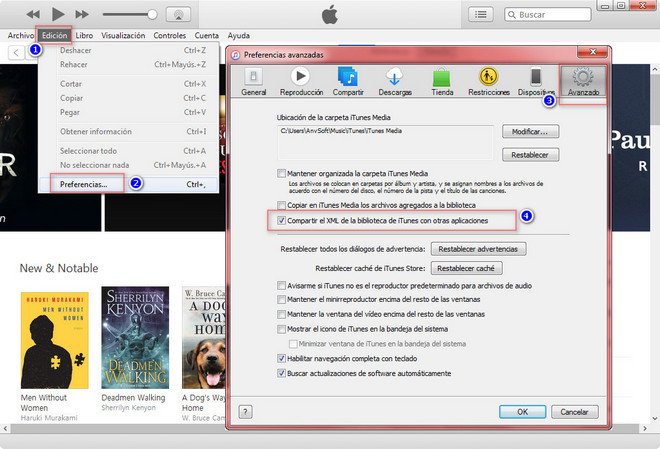Toggle Compartir el XML de la biblioteca checkbox
The width and height of the screenshot is (660, 449).
pyautogui.click(x=281, y=220)
